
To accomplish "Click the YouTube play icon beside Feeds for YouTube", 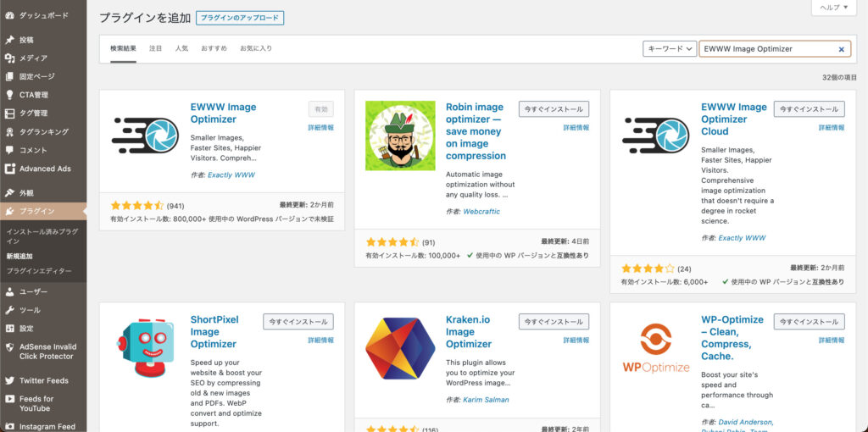I will [8, 399].
